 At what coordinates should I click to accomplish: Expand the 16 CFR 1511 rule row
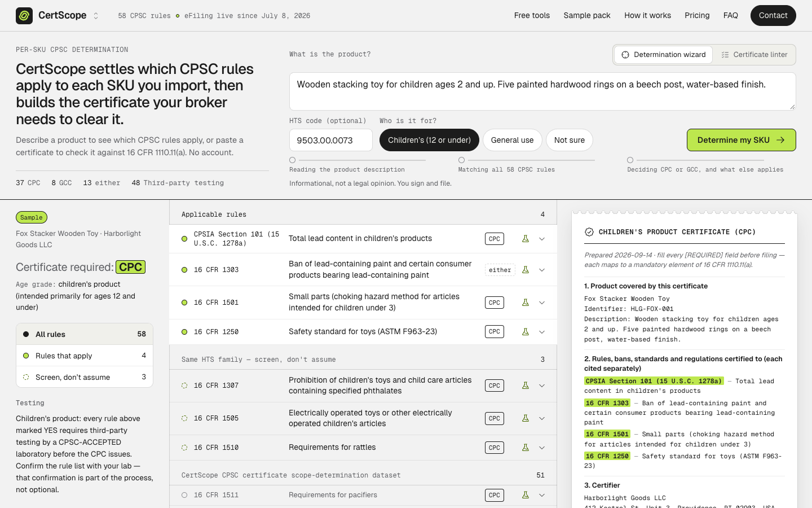542,495
